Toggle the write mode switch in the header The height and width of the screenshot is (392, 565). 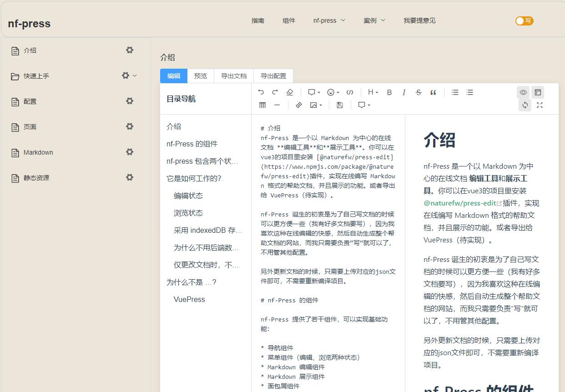point(524,20)
